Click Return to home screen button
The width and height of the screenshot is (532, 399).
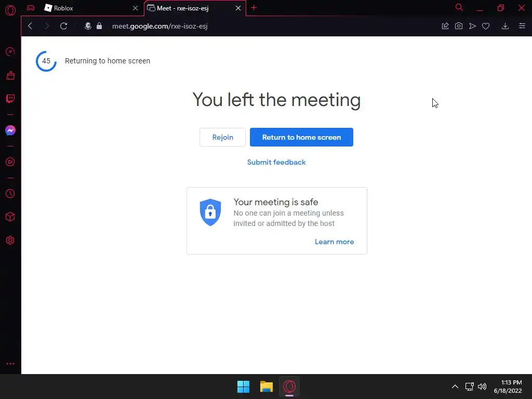[x=302, y=137]
